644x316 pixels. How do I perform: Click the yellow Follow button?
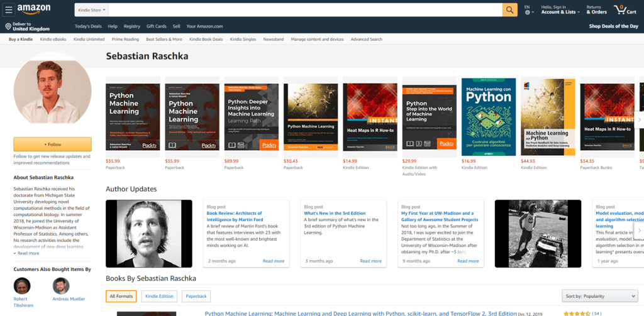click(x=53, y=144)
